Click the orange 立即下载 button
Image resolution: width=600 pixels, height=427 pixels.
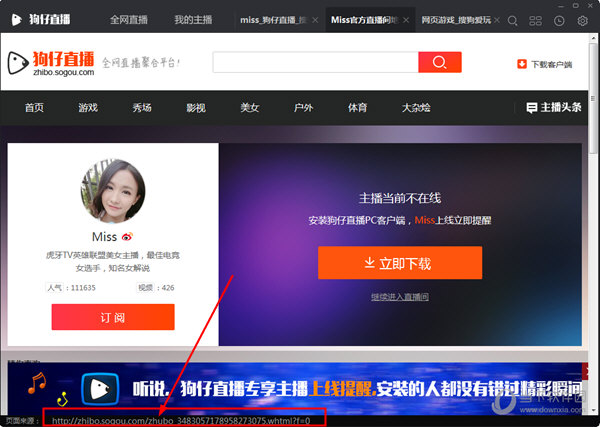click(399, 263)
